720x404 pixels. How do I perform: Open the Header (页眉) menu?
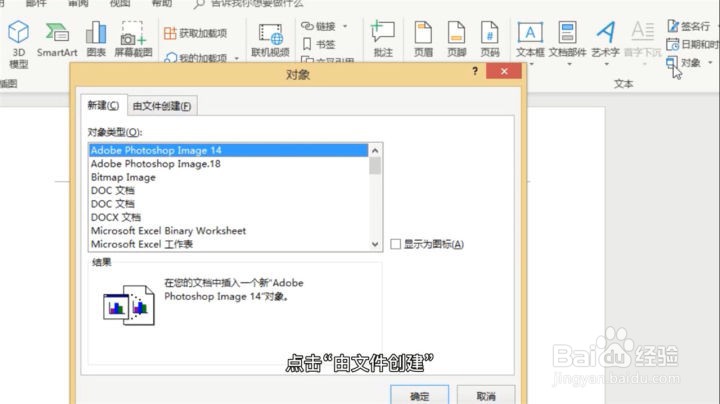click(x=423, y=39)
